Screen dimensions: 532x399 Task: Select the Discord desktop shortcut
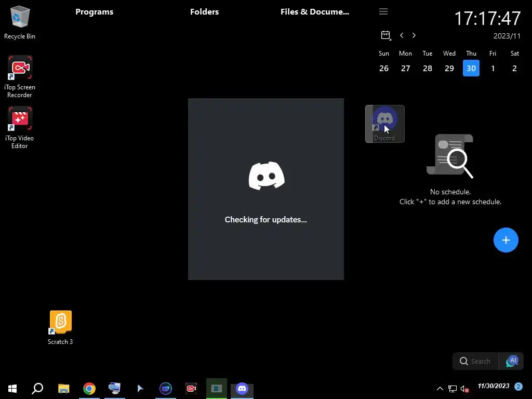click(385, 124)
